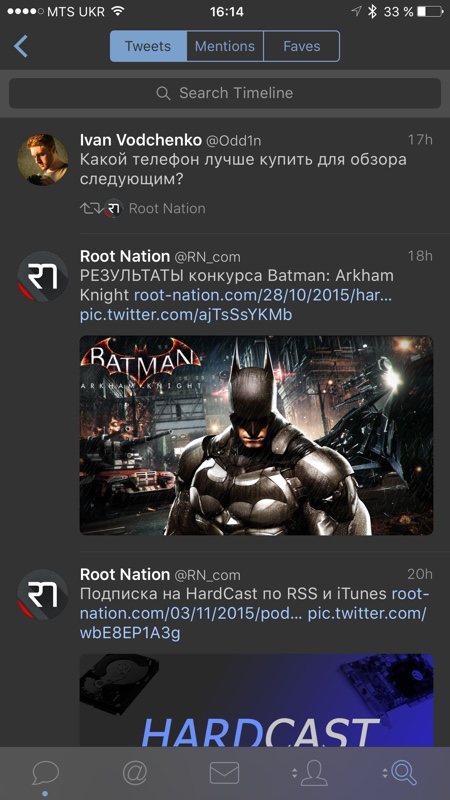Tap the Root Nation avatar on HardCast tweet
The image size is (450, 800).
[x=43, y=595]
